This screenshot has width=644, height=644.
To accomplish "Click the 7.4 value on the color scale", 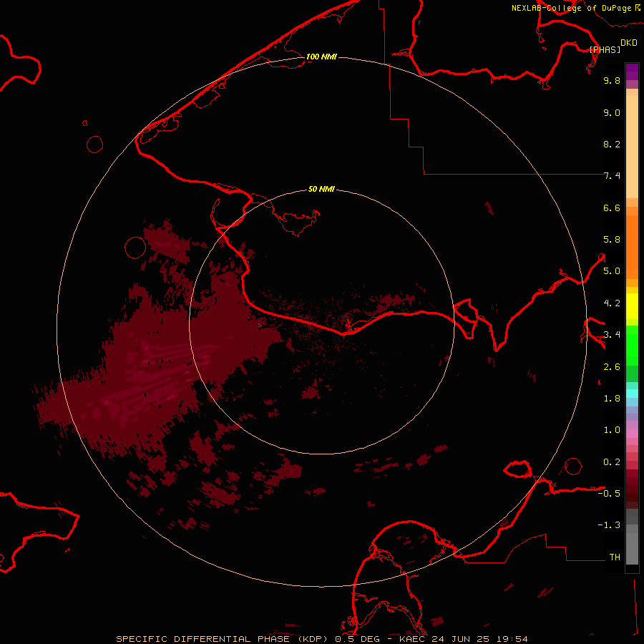I will tap(612, 176).
